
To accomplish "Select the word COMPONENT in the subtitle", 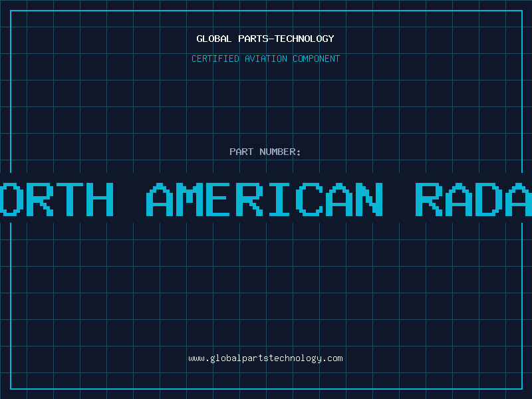I will tap(317, 59).
